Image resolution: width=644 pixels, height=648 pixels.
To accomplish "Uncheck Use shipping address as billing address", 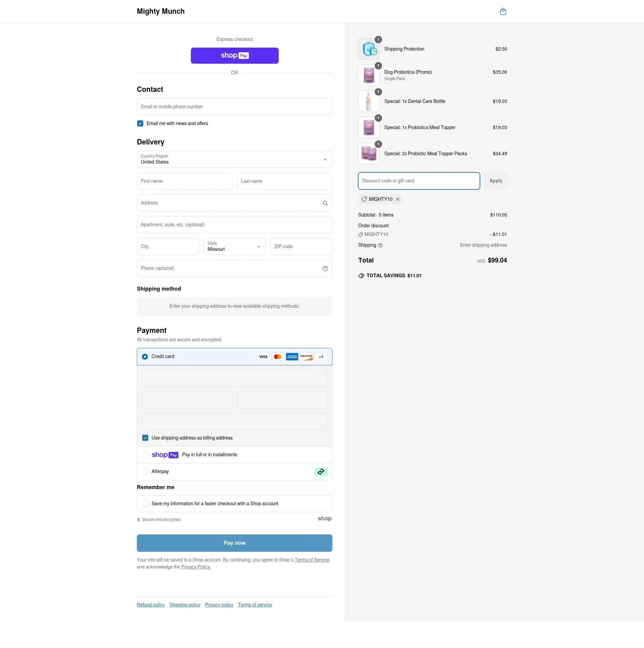I will pos(145,438).
